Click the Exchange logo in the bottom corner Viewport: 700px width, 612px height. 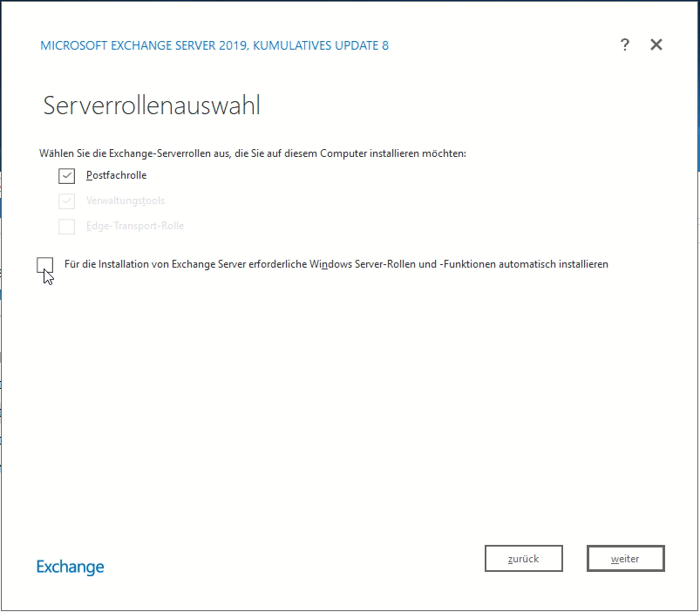pos(71,567)
